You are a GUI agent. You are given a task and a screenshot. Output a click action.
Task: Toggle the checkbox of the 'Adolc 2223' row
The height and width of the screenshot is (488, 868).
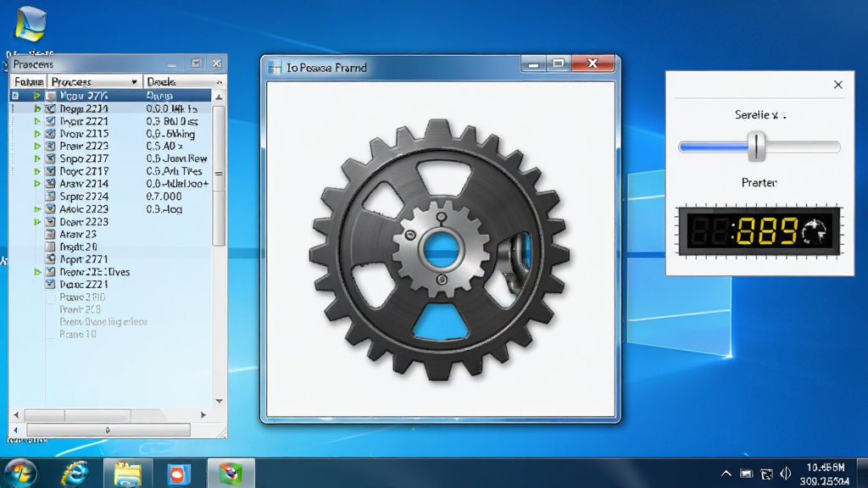pyautogui.click(x=50, y=209)
